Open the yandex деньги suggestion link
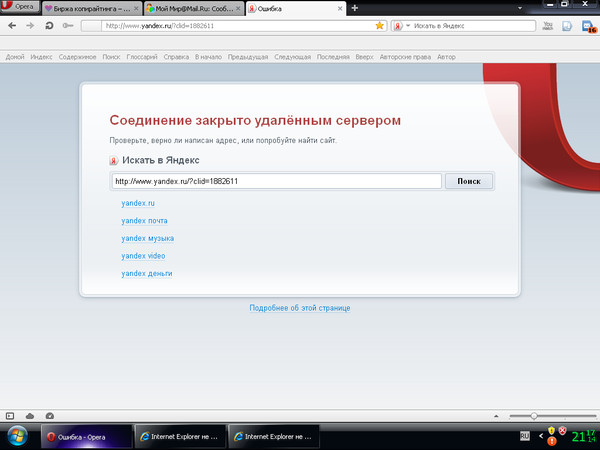This screenshot has width=600, height=450. [x=147, y=274]
